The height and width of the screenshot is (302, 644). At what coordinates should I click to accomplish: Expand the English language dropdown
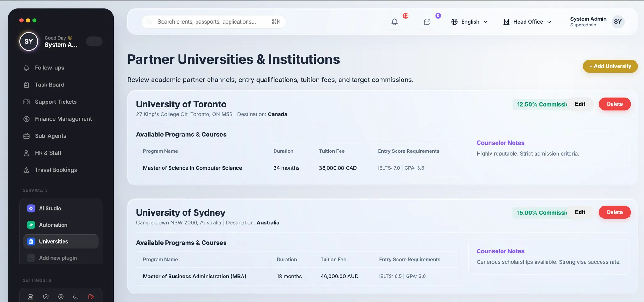(x=469, y=22)
